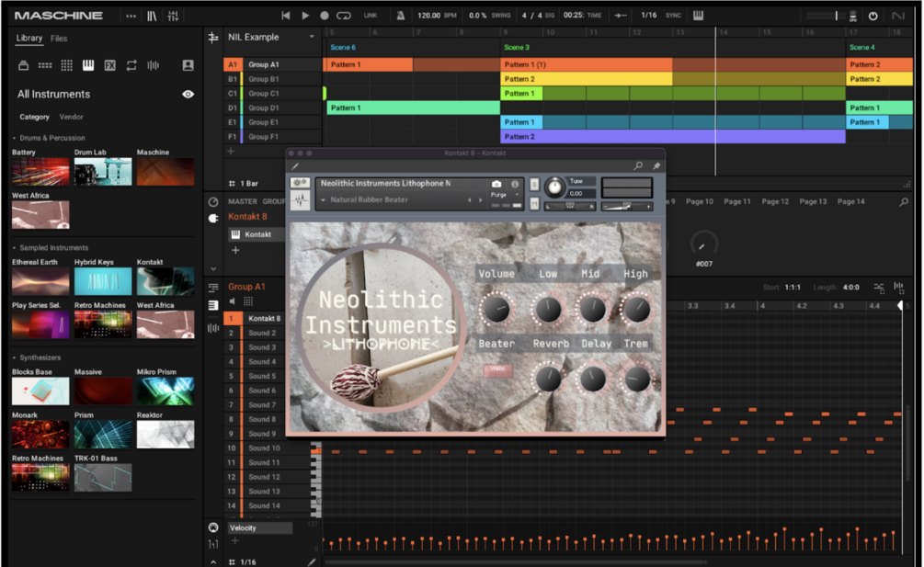Toggle the keyboard view icon in header
The image size is (924, 567).
699,16
